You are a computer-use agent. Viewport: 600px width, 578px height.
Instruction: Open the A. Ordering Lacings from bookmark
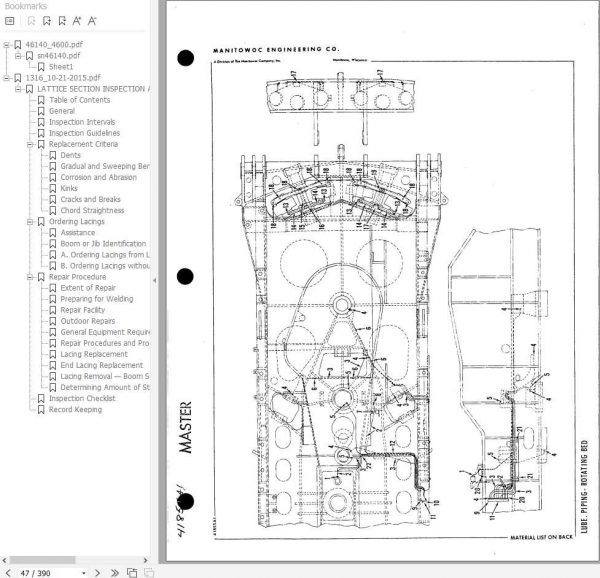(x=105, y=255)
